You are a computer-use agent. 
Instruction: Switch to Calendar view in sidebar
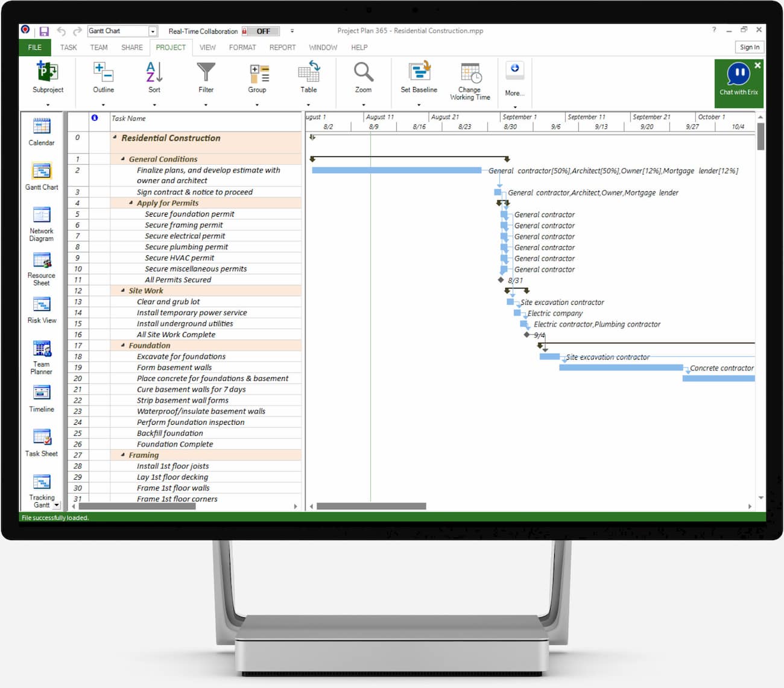tap(42, 132)
